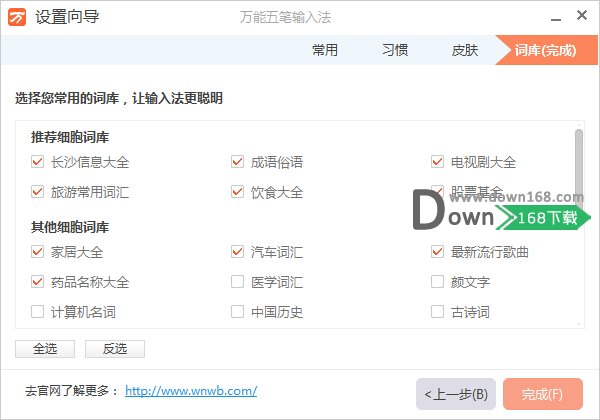Click the 万能五笔 app logo icon

[17, 17]
